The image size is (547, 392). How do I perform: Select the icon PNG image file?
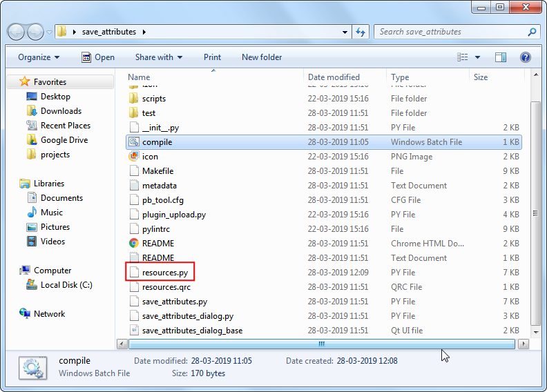(x=150, y=157)
